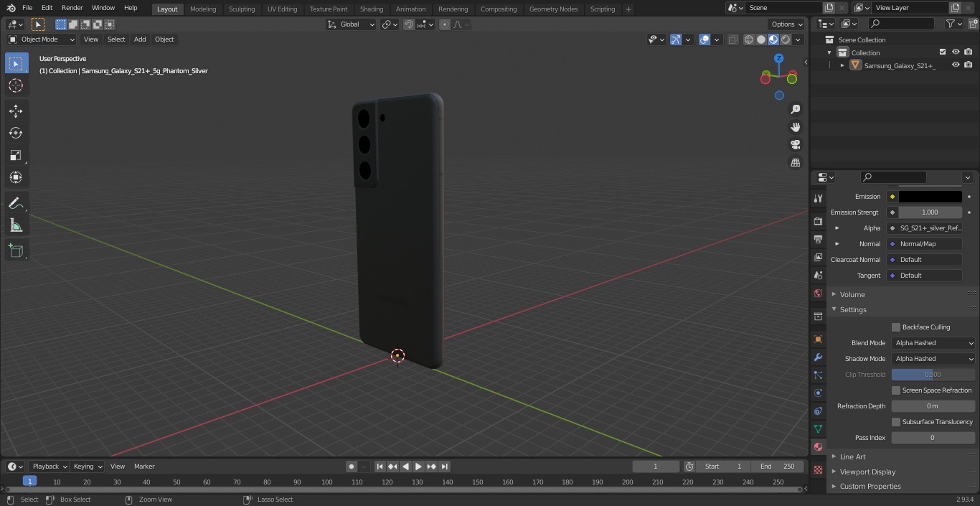Open the World properties tab
The image size is (980, 506).
click(x=818, y=293)
